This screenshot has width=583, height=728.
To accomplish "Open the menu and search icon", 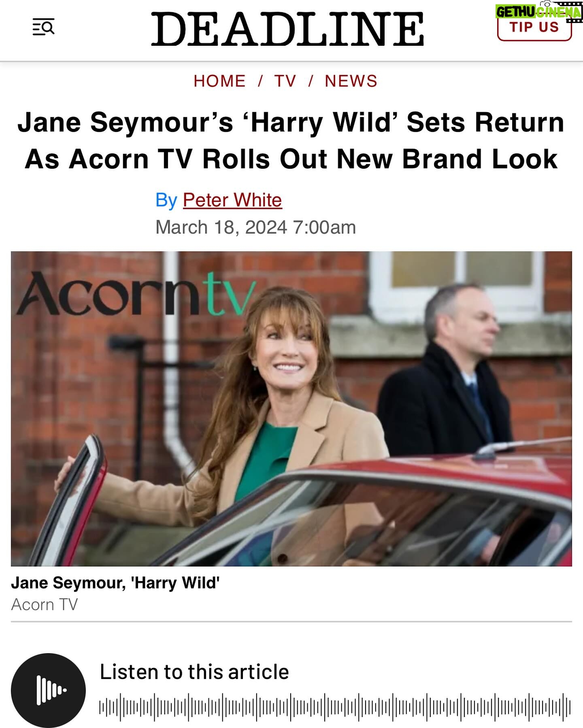I will tap(43, 27).
